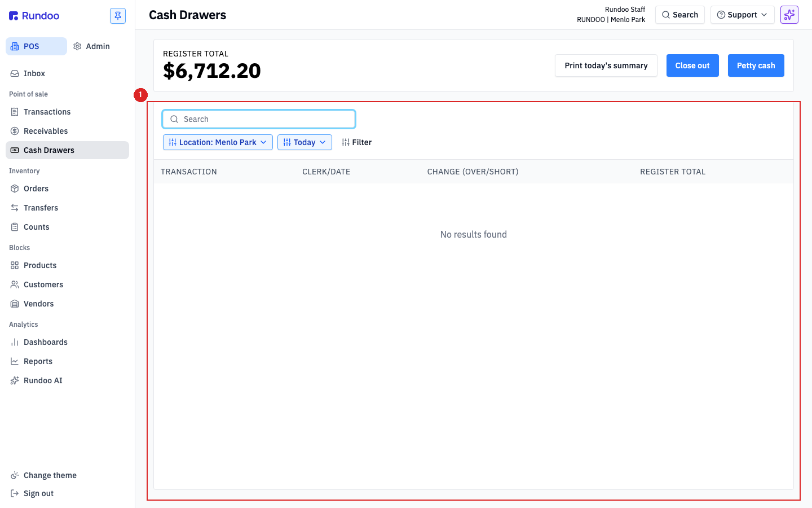This screenshot has height=508, width=812.
Task: Click the Reports line chart icon
Action: (x=15, y=361)
